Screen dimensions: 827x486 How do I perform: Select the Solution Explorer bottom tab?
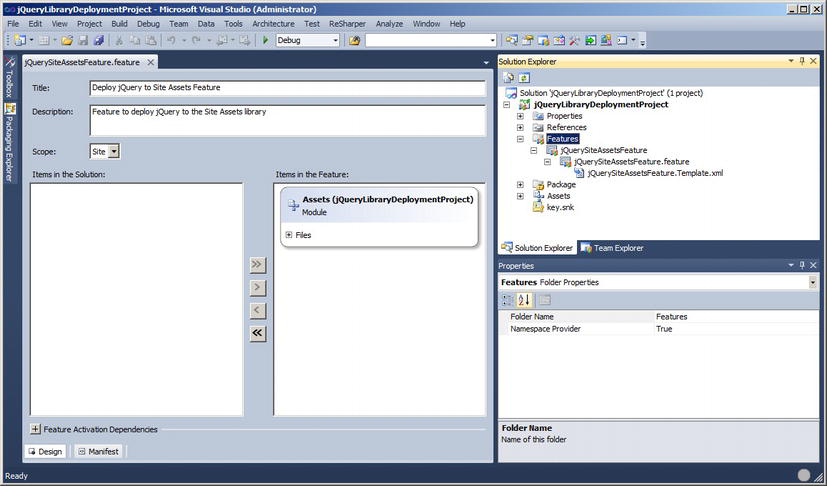coord(537,247)
